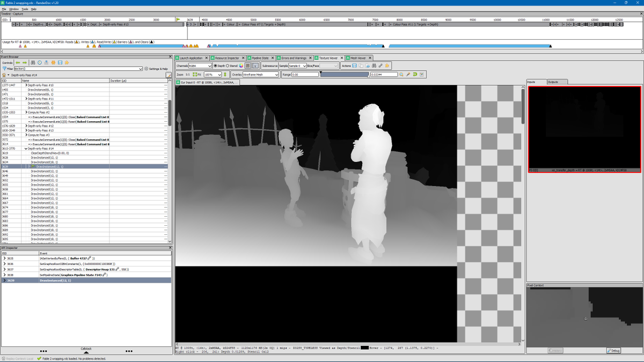This screenshot has width=644, height=362.
Task: Collapse Depth-only Pass #14 in event tree
Action: pyautogui.click(x=26, y=149)
